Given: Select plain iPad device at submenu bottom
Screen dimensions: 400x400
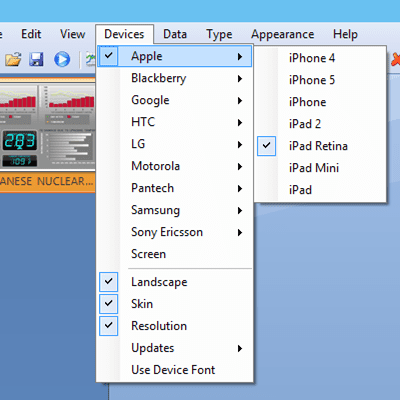Looking at the screenshot, I should (320, 190).
